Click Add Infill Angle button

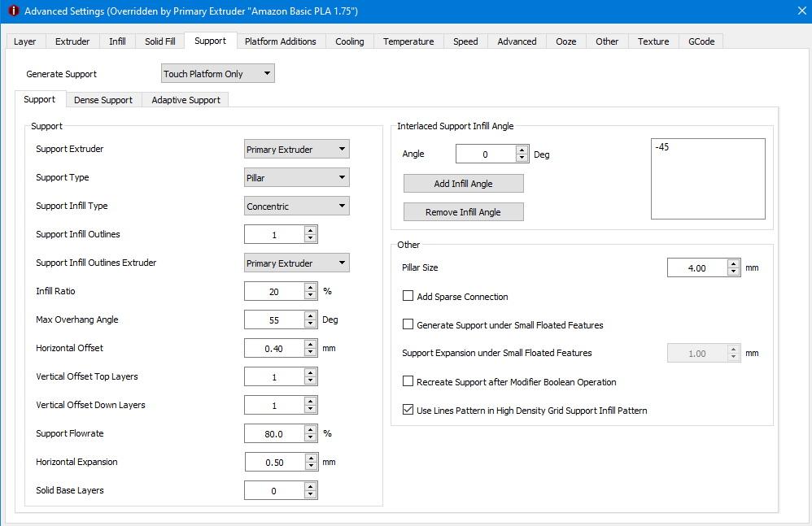(x=464, y=184)
